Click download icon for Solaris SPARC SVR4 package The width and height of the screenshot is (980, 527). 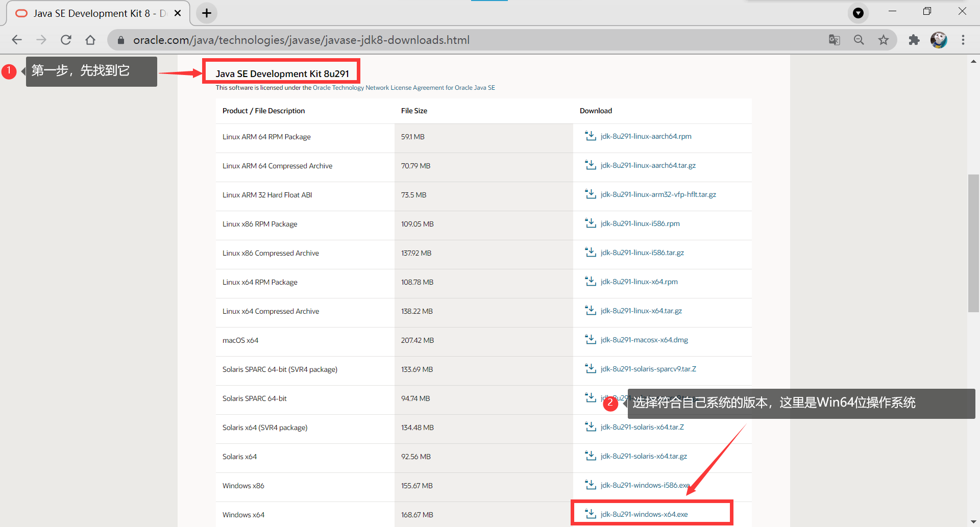coord(591,368)
